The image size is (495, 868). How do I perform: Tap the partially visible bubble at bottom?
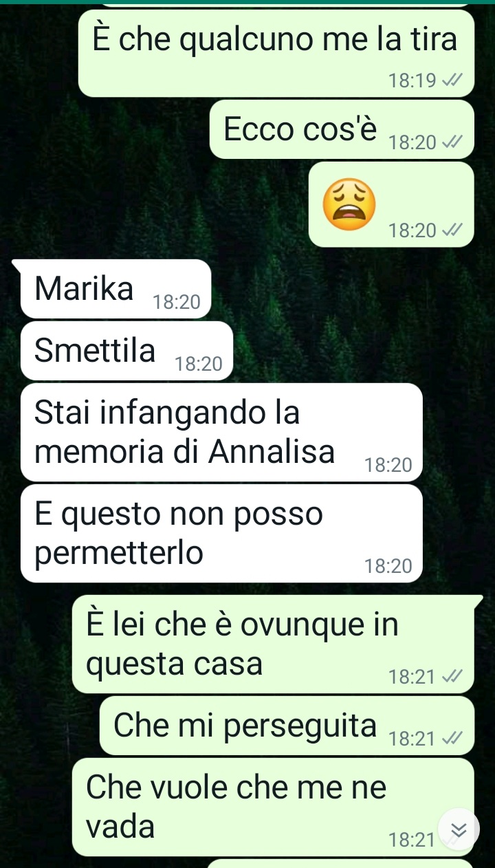click(340, 863)
